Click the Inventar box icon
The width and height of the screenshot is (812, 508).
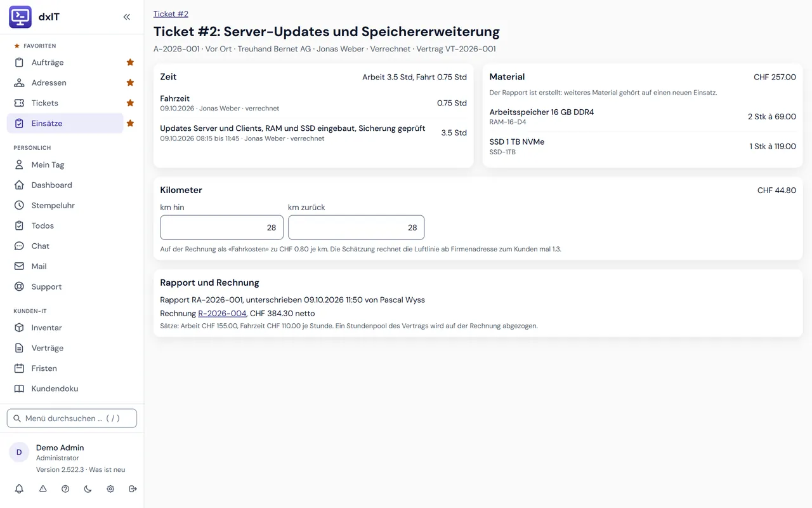[x=19, y=328]
